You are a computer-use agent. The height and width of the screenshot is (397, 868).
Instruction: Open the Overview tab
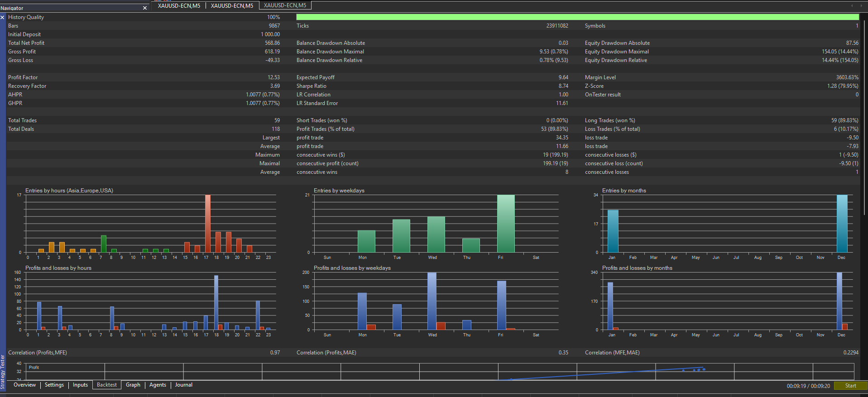click(x=24, y=385)
